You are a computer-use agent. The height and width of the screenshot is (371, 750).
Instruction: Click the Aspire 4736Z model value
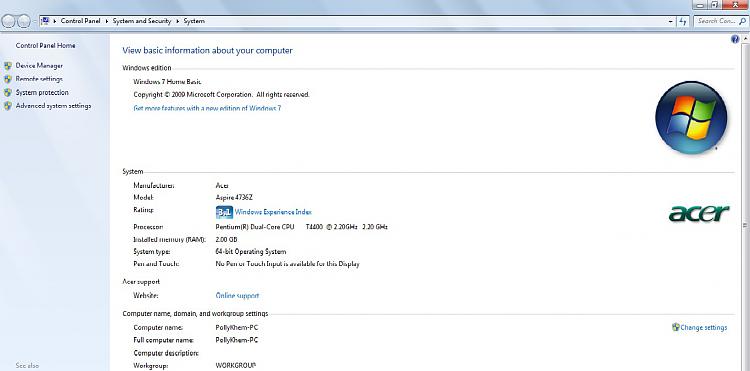(234, 197)
